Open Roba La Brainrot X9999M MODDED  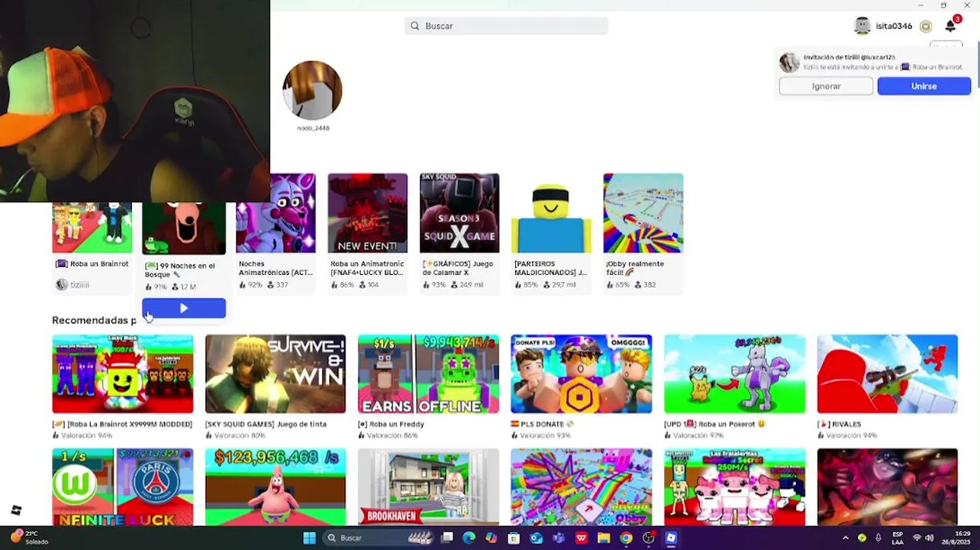coord(123,374)
